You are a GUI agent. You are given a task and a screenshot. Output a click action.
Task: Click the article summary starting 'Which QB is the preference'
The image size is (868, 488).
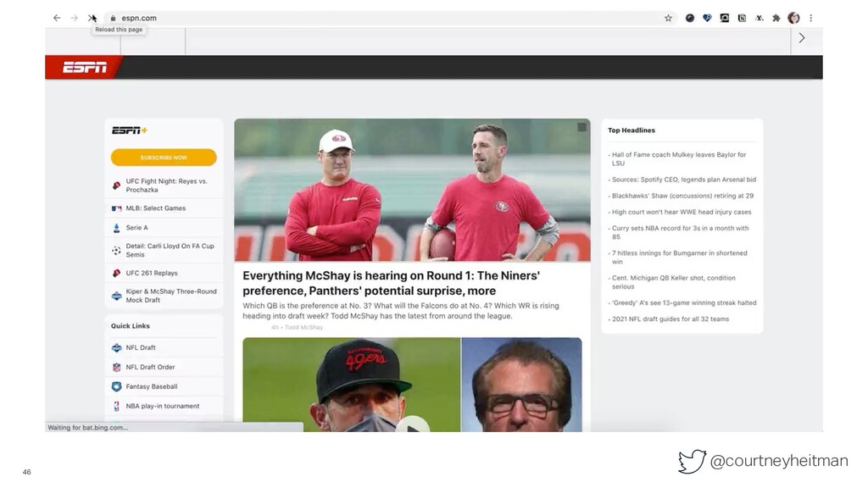401,311
